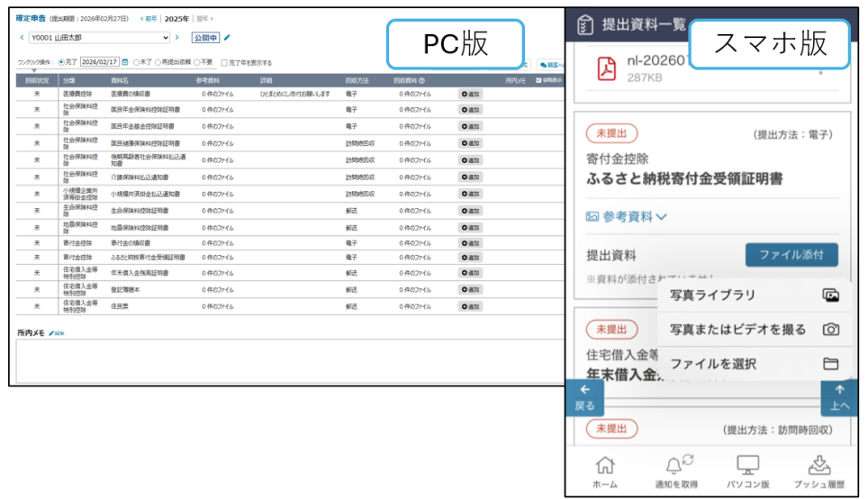Go to next client with right chevron
Screen dimensions: 868x499
177,38
